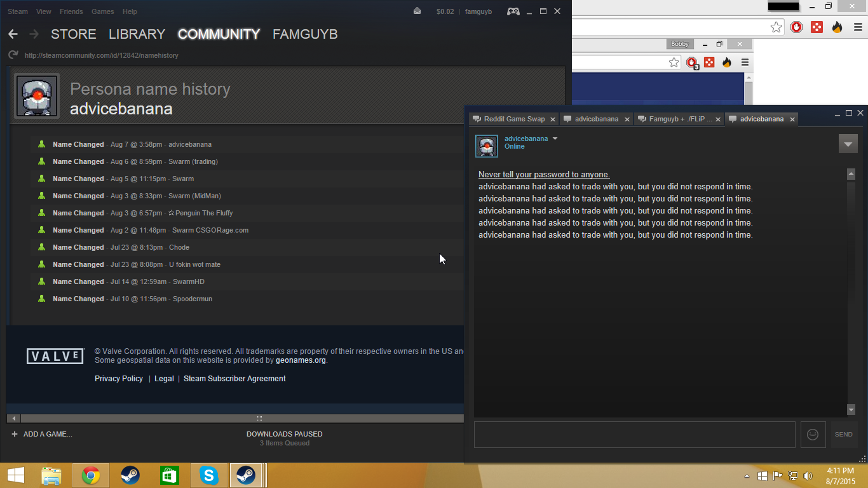This screenshot has height=488, width=868.
Task: Click the Steam back navigation arrow
Action: (x=13, y=34)
